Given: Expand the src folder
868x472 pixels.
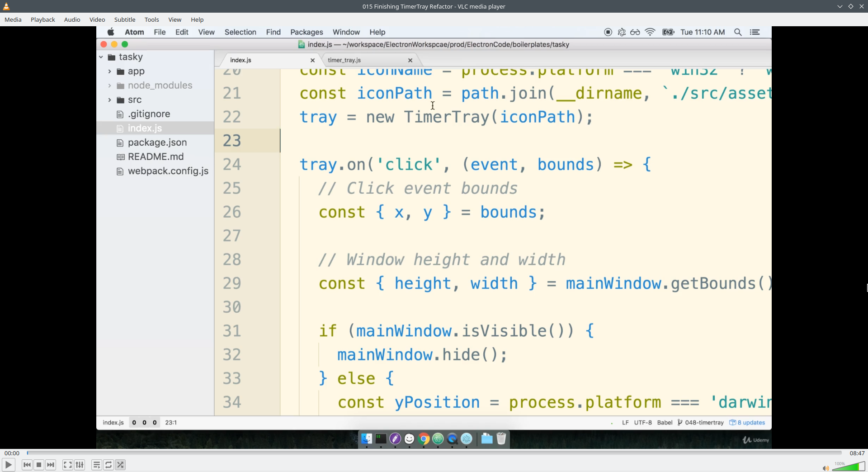Looking at the screenshot, I should click(x=109, y=100).
